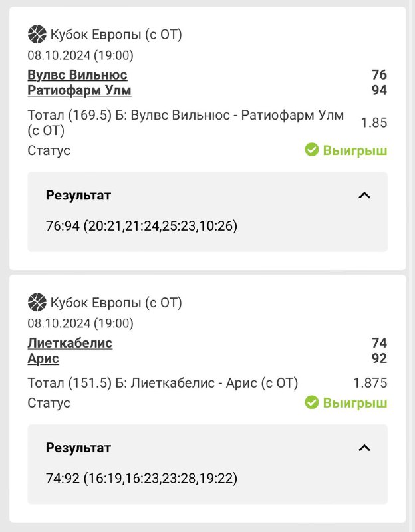Click the 1.875 odds value
This screenshot has height=532, width=415.
(370, 383)
